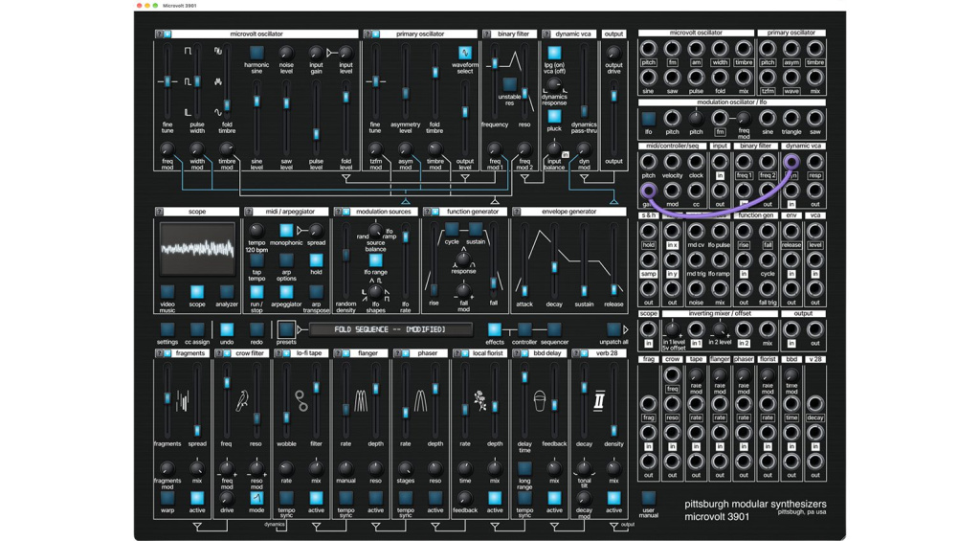Click the tape reel icon in lo-fi tape
The width and height of the screenshot is (980, 541).
click(301, 401)
